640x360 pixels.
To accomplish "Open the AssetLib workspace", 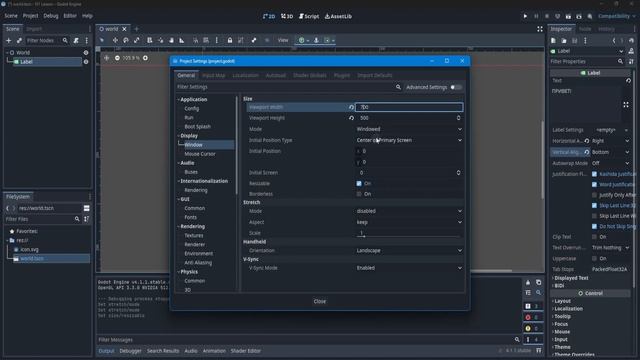I will tap(338, 16).
